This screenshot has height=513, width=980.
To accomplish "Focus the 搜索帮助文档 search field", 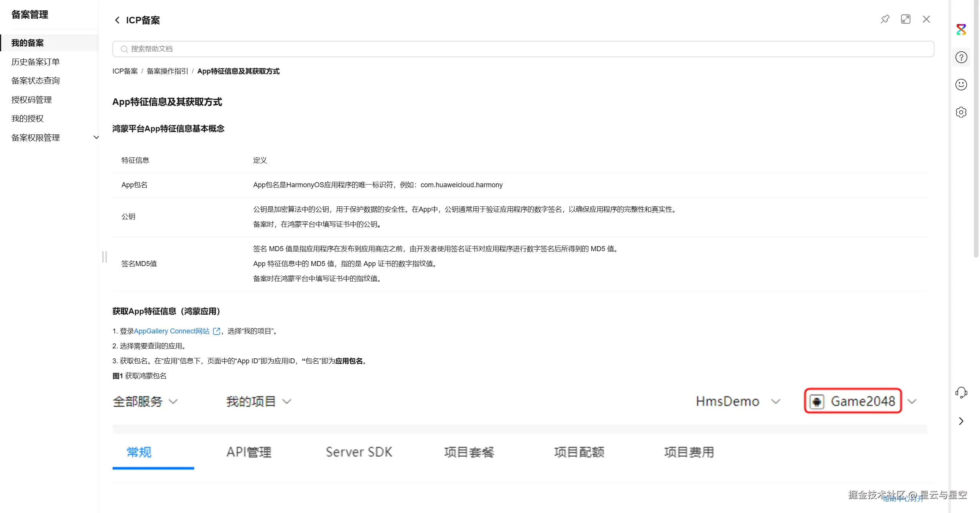I will (523, 49).
